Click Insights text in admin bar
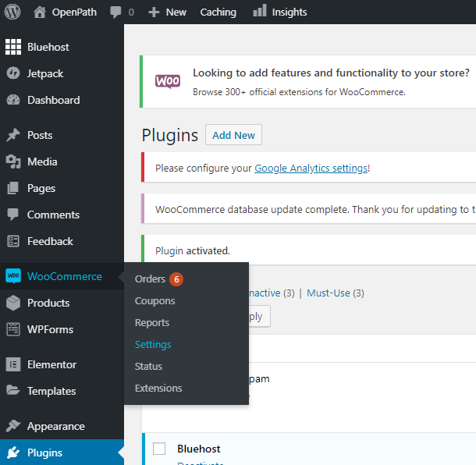Image resolution: width=476 pixels, height=465 pixels. pyautogui.click(x=290, y=12)
